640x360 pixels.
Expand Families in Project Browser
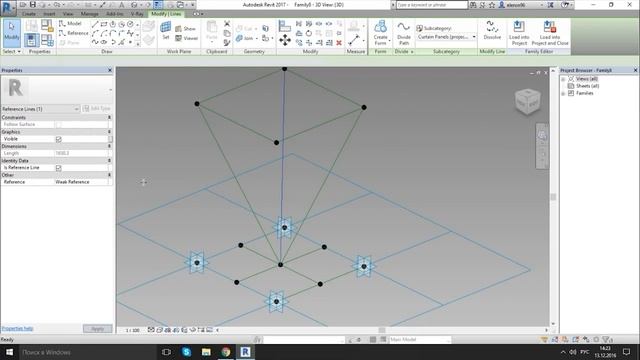point(563,93)
